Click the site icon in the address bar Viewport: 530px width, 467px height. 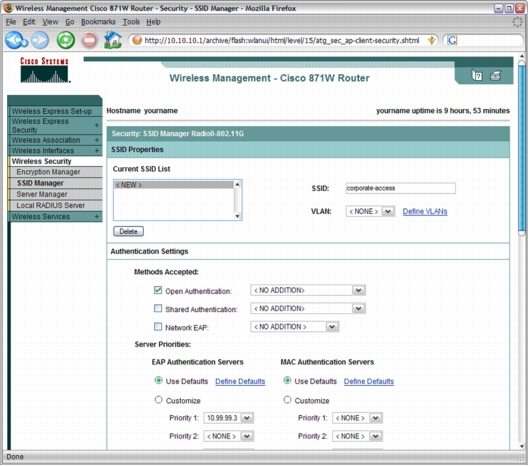pyautogui.click(x=137, y=40)
